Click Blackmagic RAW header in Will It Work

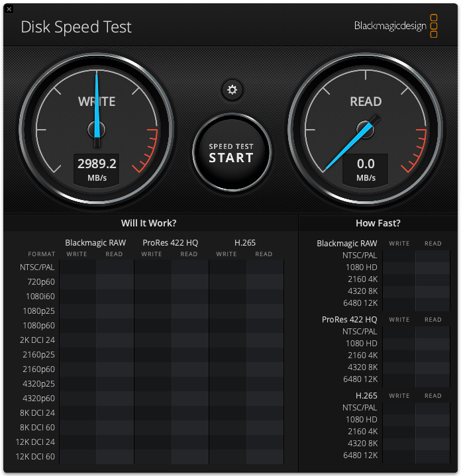coord(95,243)
